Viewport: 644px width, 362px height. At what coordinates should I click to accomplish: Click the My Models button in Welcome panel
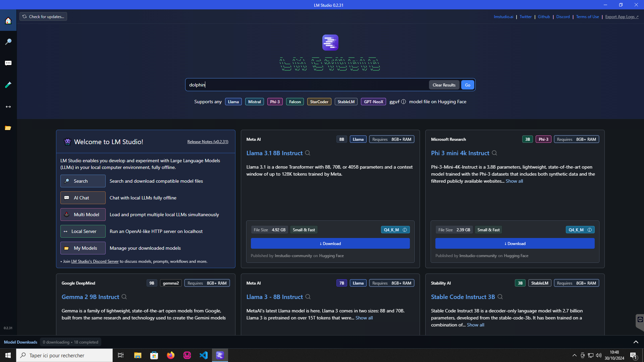83,248
